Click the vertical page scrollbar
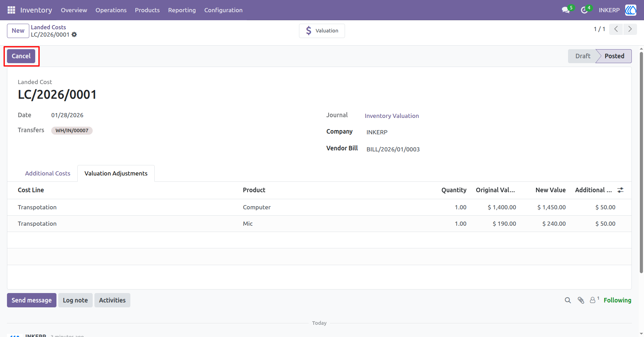The image size is (644, 337). tap(641, 162)
